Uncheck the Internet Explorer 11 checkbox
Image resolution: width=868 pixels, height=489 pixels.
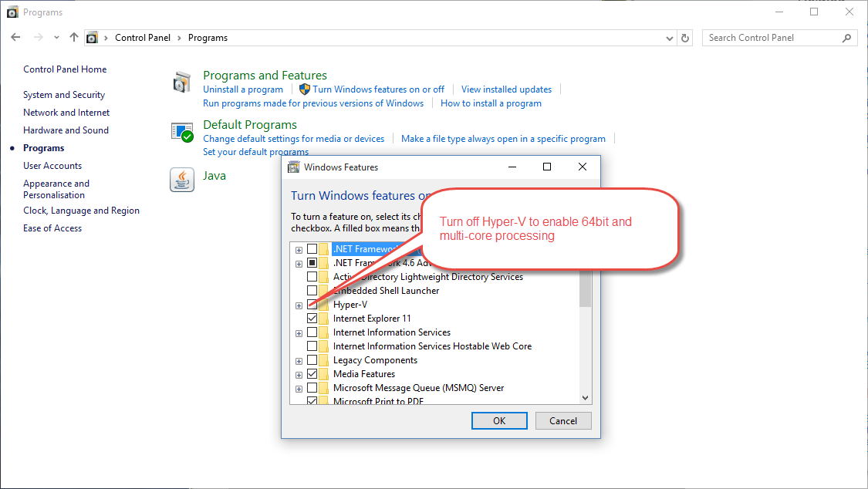312,318
